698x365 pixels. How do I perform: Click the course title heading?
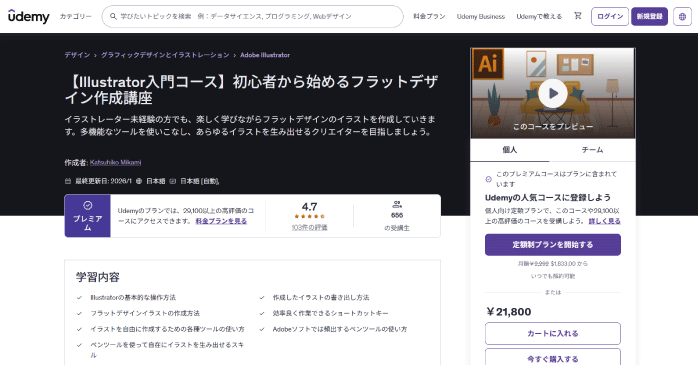252,89
